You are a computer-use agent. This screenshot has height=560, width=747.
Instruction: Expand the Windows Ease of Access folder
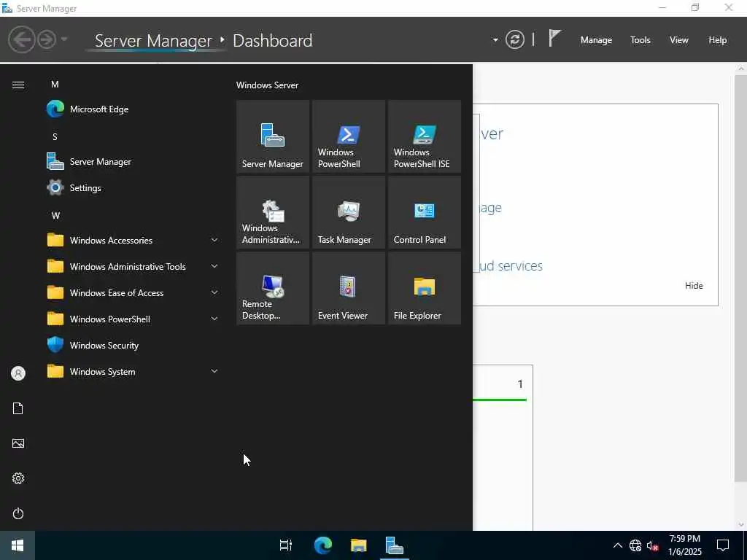click(133, 292)
